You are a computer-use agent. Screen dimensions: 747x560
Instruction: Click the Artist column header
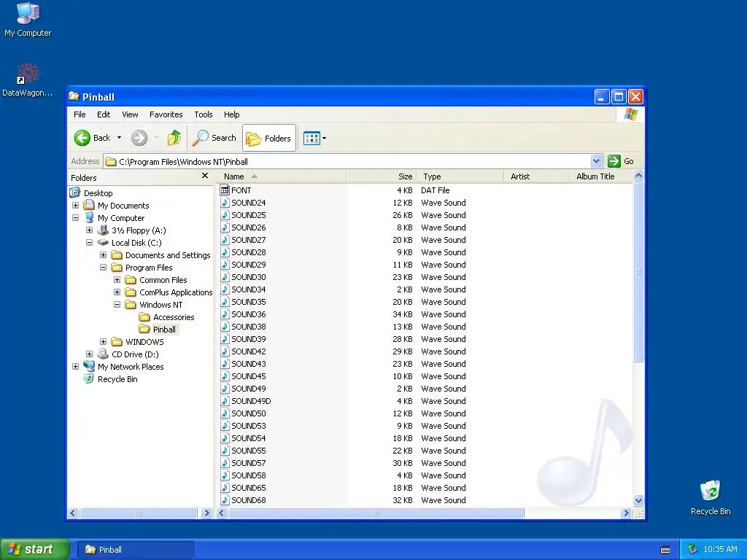click(x=536, y=176)
